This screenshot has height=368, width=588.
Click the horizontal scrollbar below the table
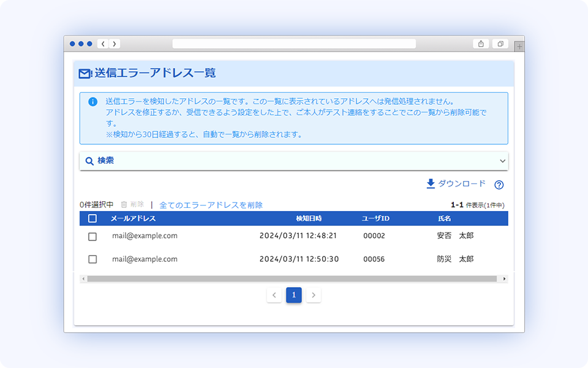coord(293,278)
